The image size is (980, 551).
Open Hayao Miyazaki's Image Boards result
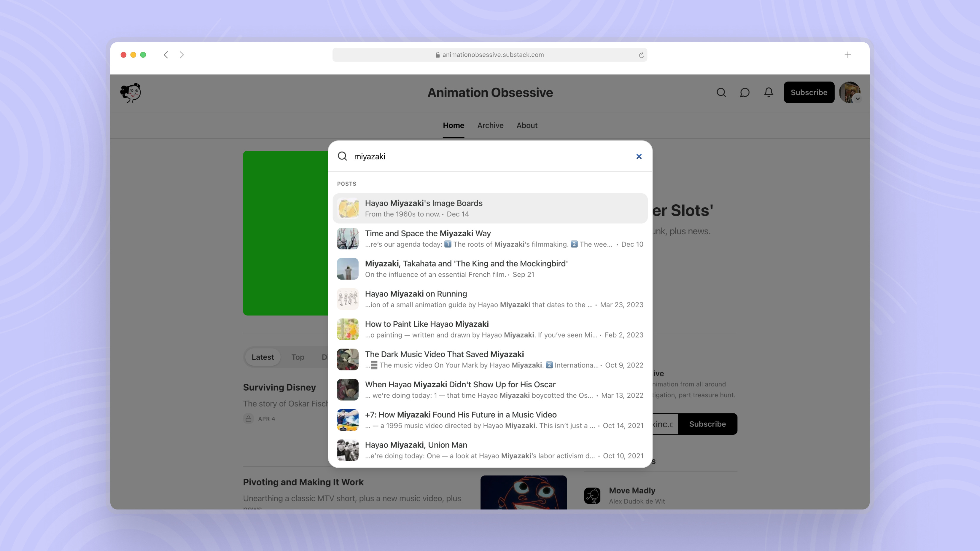point(490,208)
